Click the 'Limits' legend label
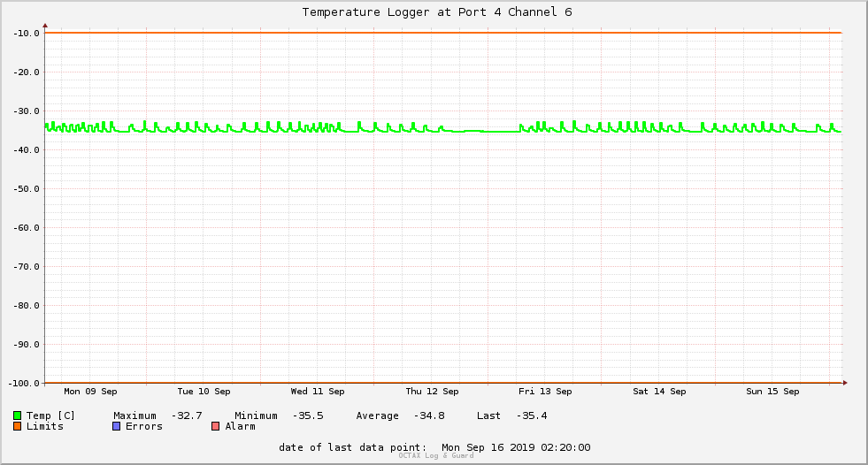The image size is (868, 465). [45, 426]
